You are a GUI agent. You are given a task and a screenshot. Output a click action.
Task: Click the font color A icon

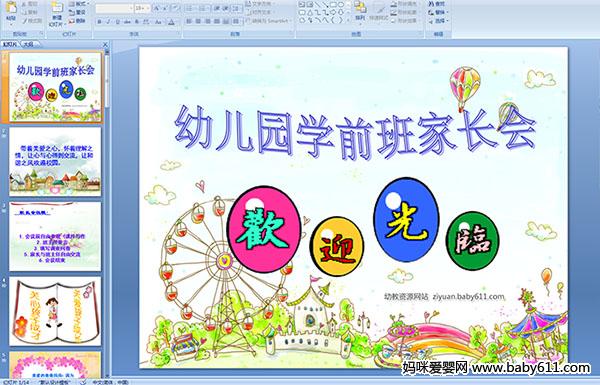click(171, 22)
